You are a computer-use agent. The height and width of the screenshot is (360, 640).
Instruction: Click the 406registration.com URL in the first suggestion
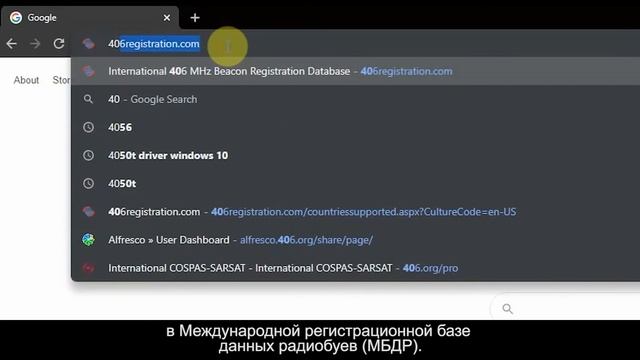click(x=406, y=71)
